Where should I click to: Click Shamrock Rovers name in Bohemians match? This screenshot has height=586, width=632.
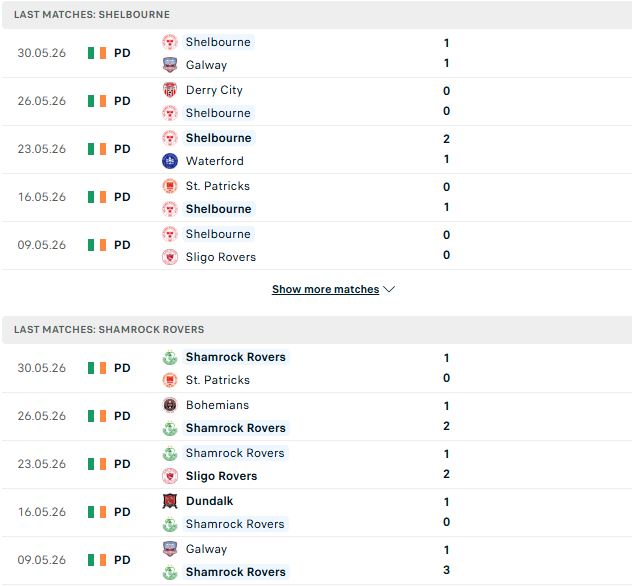235,428
